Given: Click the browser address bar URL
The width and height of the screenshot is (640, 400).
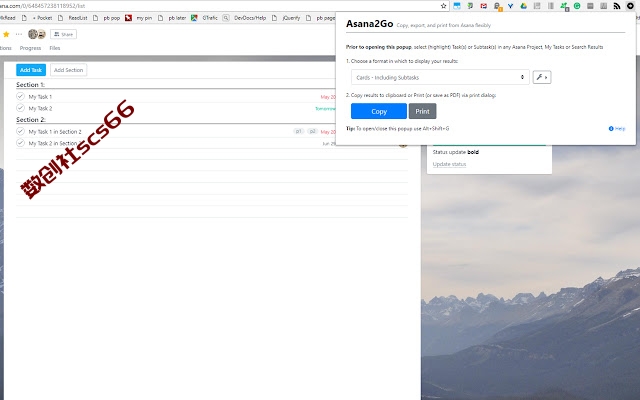Looking at the screenshot, I should (43, 6).
